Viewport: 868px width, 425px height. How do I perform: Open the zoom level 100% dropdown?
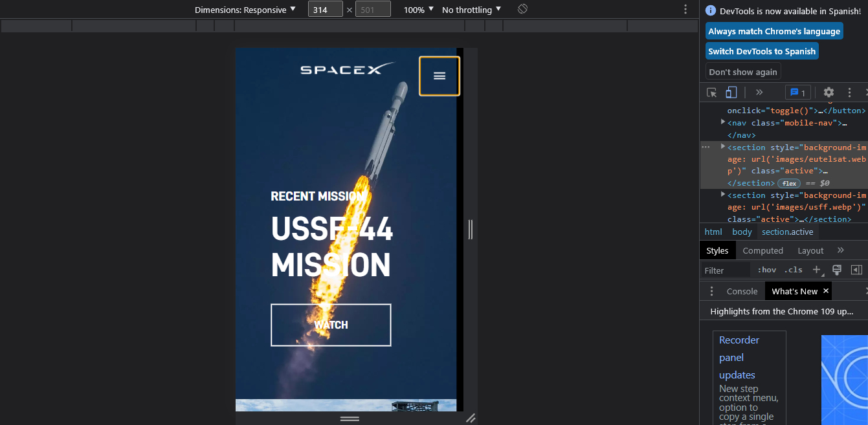pyautogui.click(x=418, y=9)
